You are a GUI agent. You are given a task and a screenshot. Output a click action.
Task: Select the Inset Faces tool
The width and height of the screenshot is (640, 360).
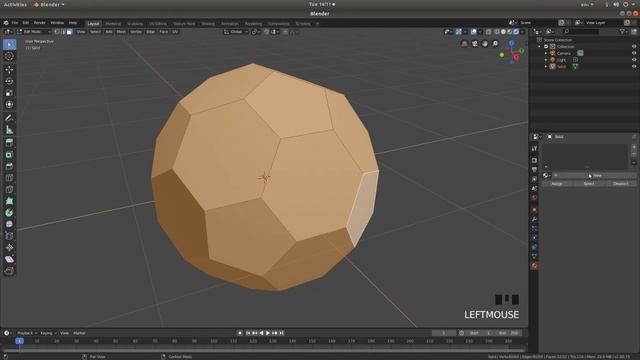click(9, 154)
